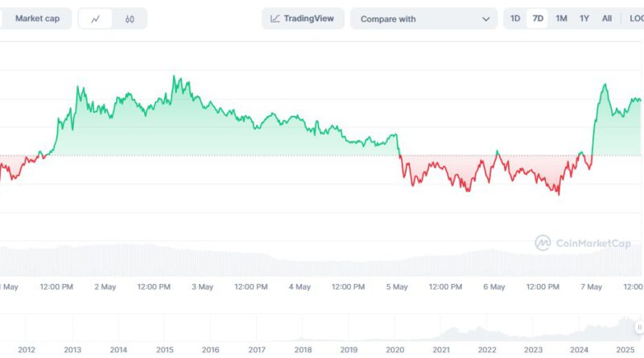Switch to line chart view
The height and width of the screenshot is (358, 644).
(x=96, y=19)
